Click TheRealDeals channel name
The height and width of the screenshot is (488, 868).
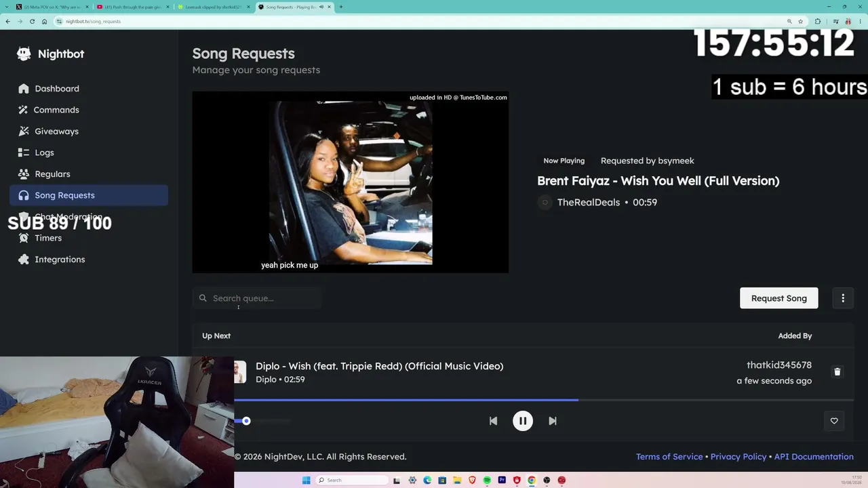pyautogui.click(x=589, y=203)
